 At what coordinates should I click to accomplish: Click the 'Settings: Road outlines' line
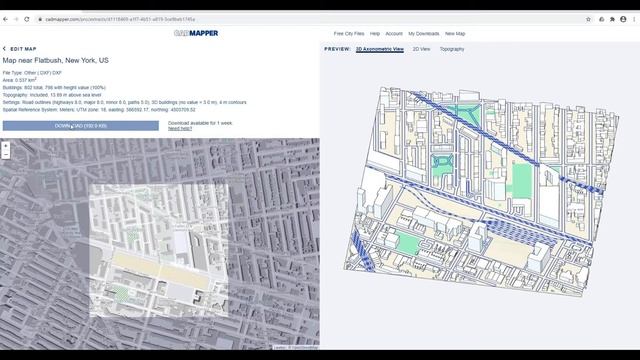point(124,102)
